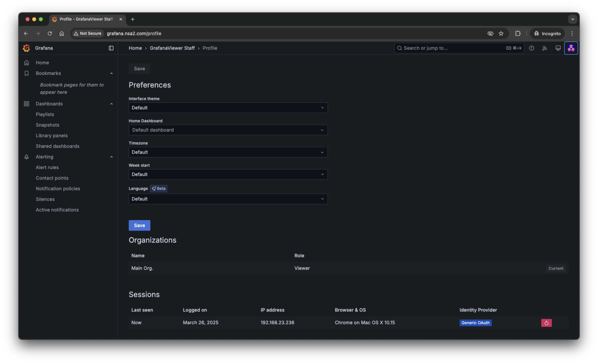Click the browser forward arrow
Image resolution: width=598 pixels, height=364 pixels.
point(38,33)
